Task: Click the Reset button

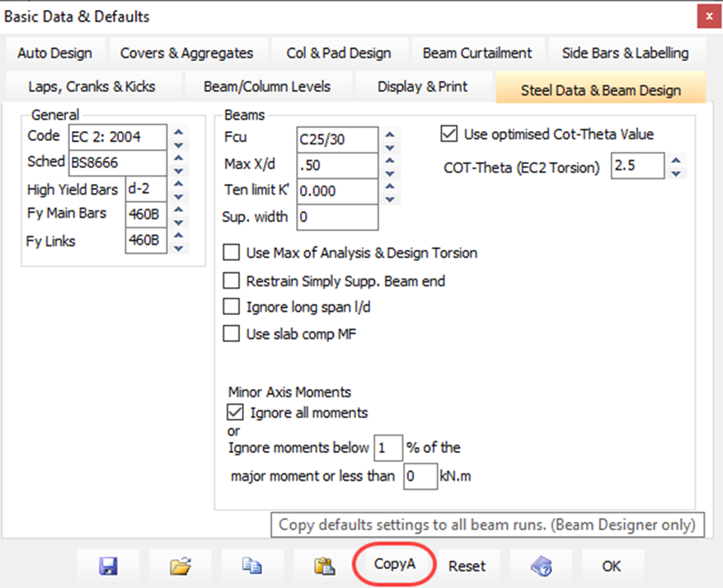Action: [x=467, y=566]
